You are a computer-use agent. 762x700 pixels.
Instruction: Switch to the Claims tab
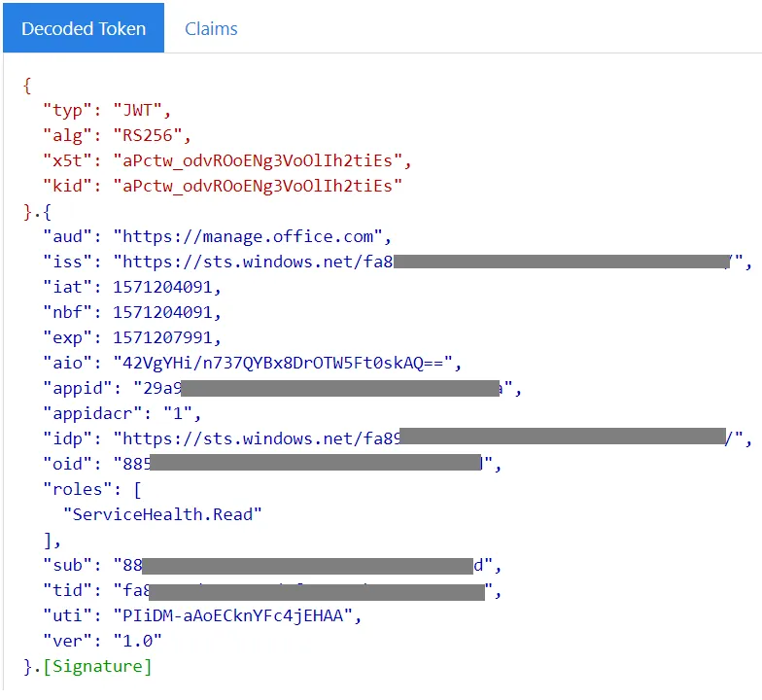tap(211, 28)
